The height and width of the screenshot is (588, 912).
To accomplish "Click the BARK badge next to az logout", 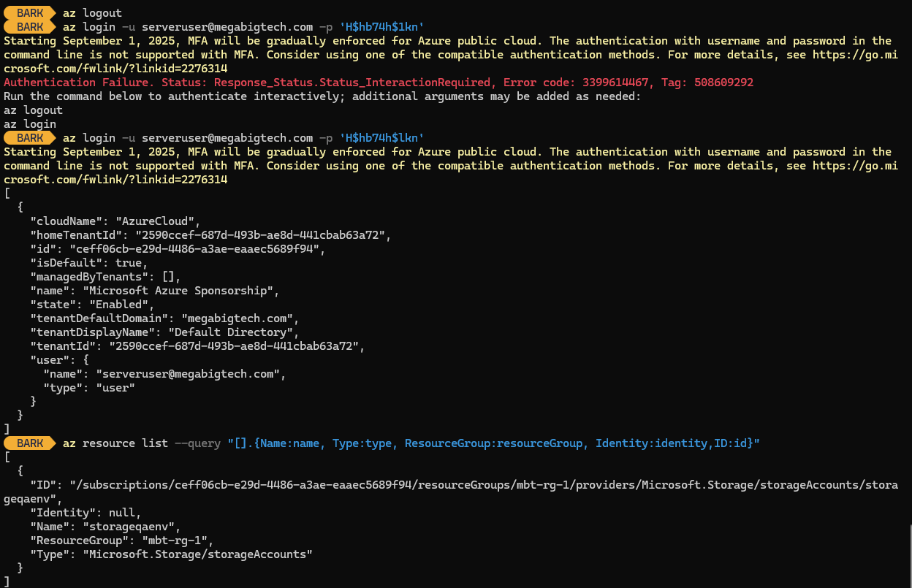I will [x=29, y=12].
